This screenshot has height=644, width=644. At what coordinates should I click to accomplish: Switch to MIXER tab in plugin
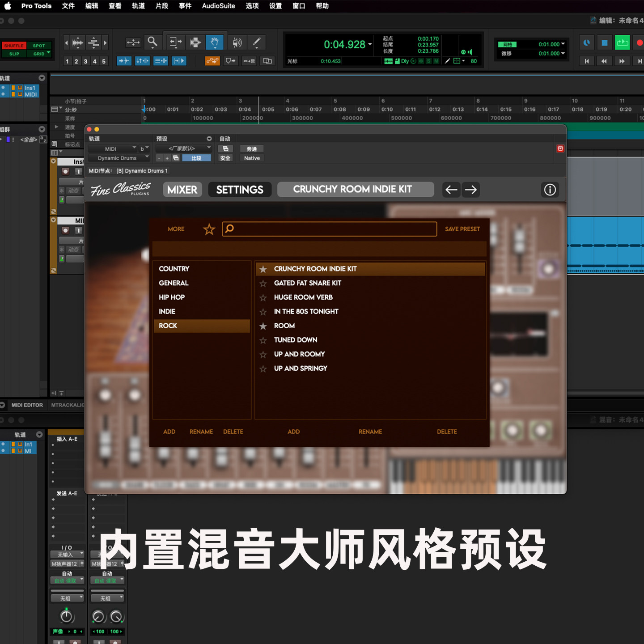pyautogui.click(x=182, y=190)
